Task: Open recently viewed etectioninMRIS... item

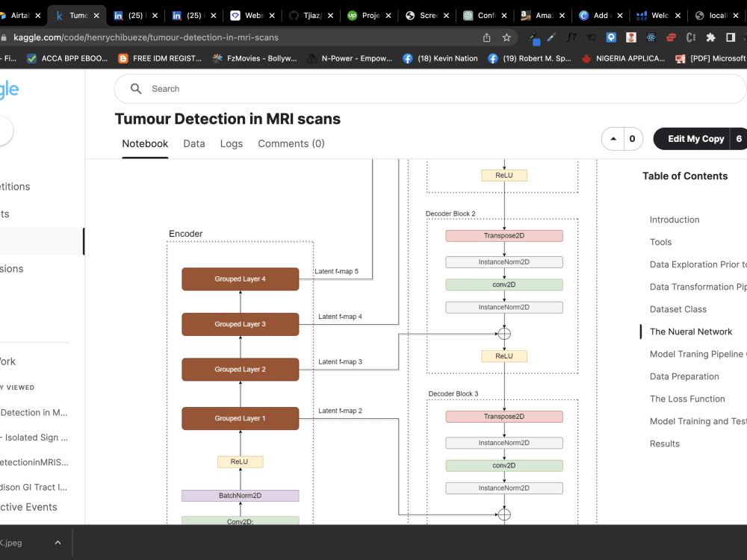Action: click(x=34, y=462)
